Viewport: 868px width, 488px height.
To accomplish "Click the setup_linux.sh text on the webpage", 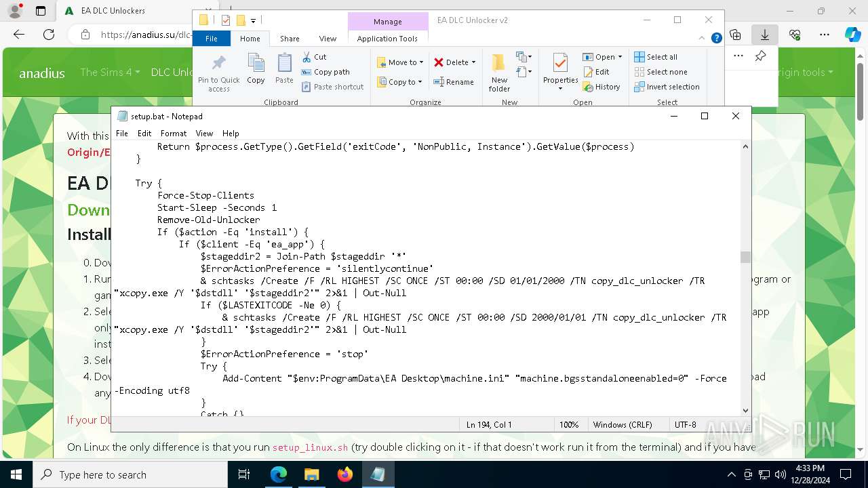I will pos(310,447).
